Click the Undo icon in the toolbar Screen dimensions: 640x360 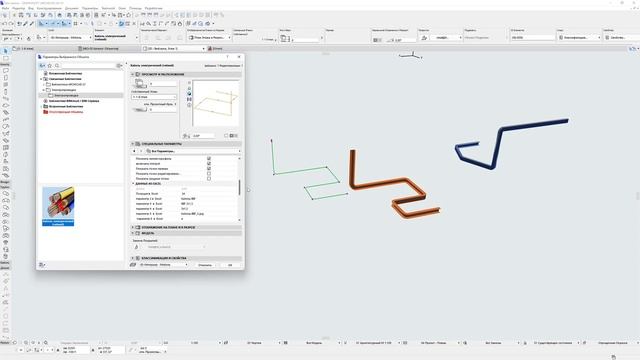pyautogui.click(x=4, y=24)
